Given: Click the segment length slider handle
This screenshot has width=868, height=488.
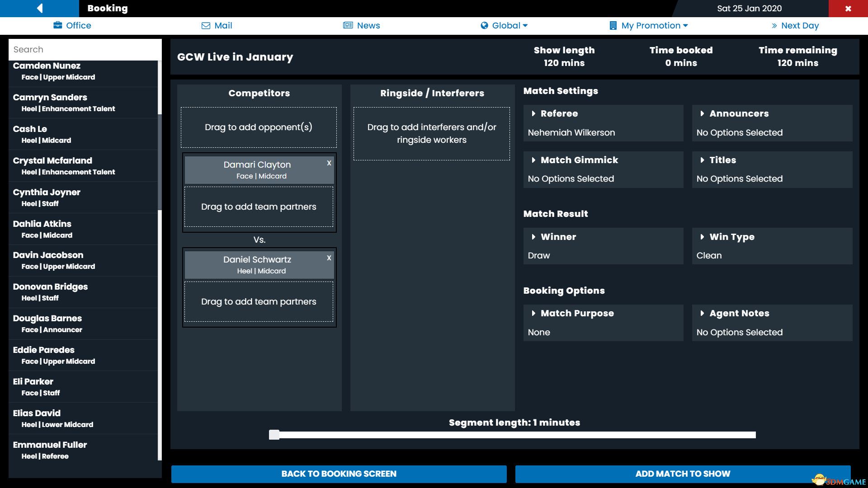Looking at the screenshot, I should (x=274, y=435).
